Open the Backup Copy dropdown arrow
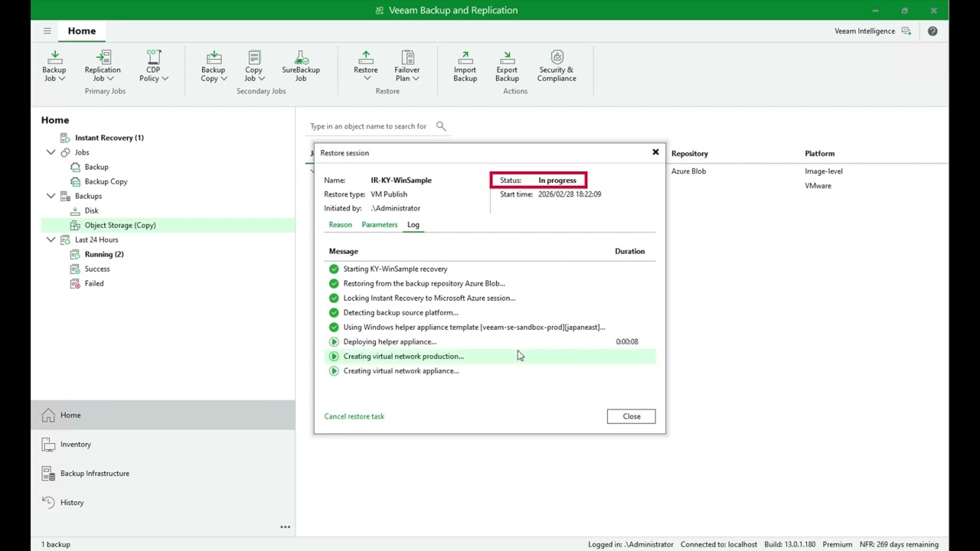Viewport: 980px width, 551px height. click(224, 79)
